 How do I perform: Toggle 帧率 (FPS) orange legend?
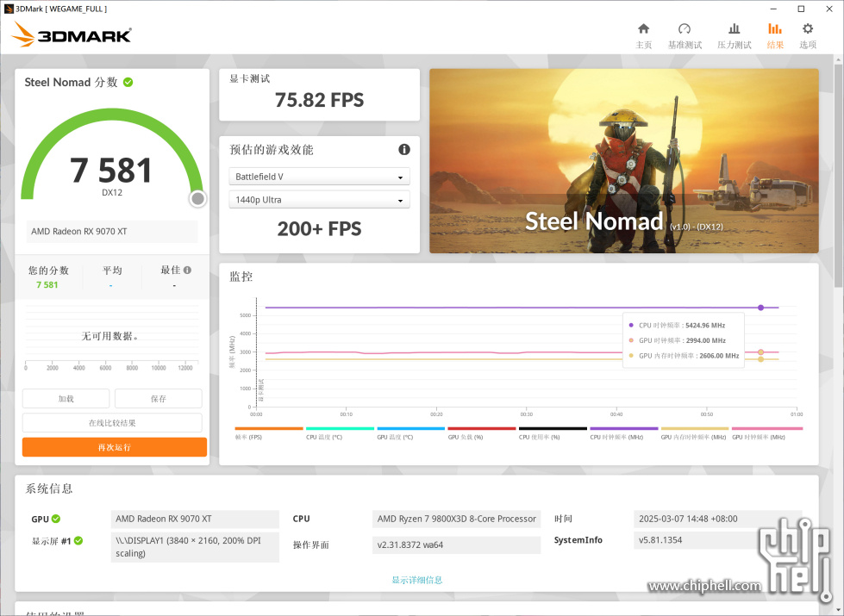[x=269, y=433]
